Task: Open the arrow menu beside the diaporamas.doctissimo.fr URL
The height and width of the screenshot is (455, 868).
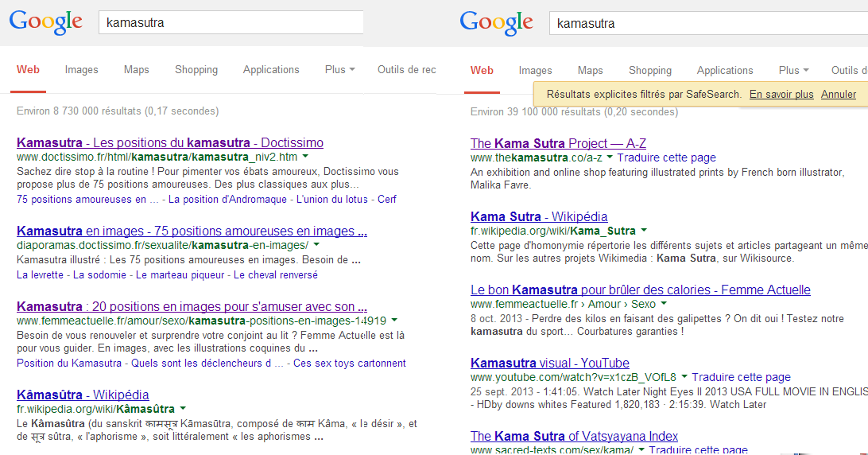Action: pos(316,245)
